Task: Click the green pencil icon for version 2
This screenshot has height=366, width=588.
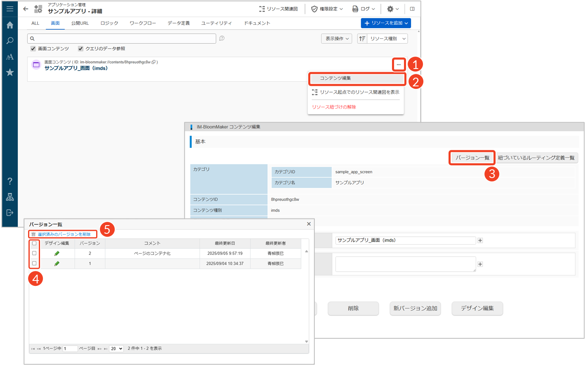Action: click(57, 254)
